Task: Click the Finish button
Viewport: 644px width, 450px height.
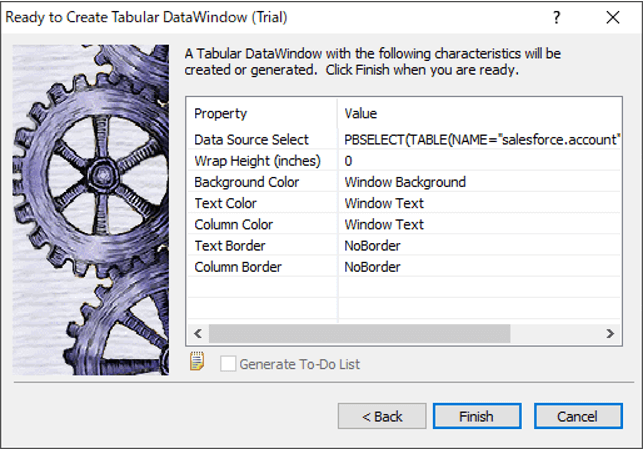Action: pyautogui.click(x=476, y=416)
